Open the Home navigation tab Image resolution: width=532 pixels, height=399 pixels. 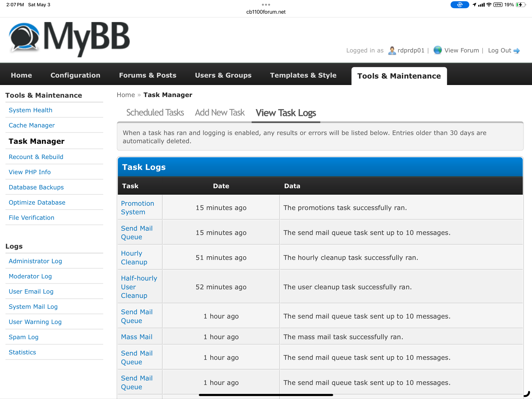tap(21, 75)
